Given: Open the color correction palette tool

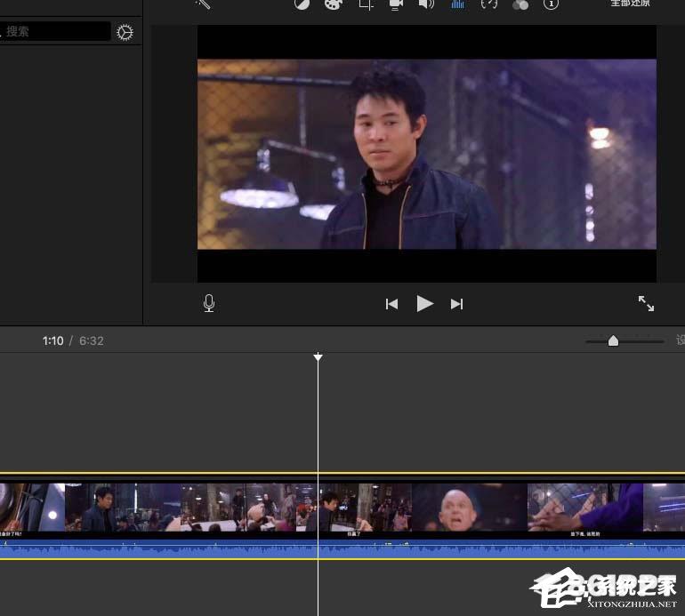Looking at the screenshot, I should [x=334, y=4].
